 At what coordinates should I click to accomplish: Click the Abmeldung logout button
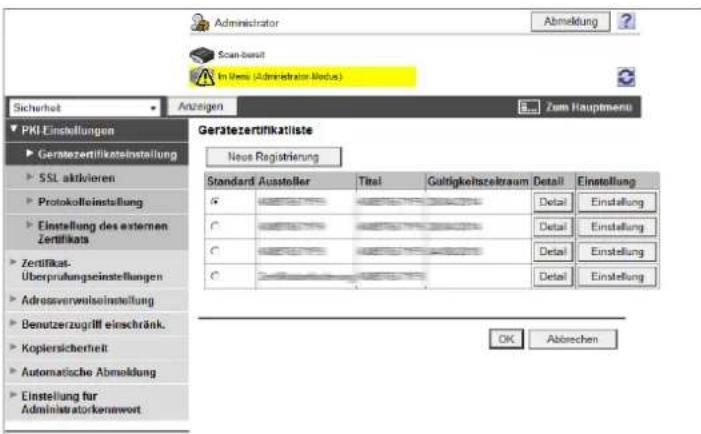click(x=570, y=21)
